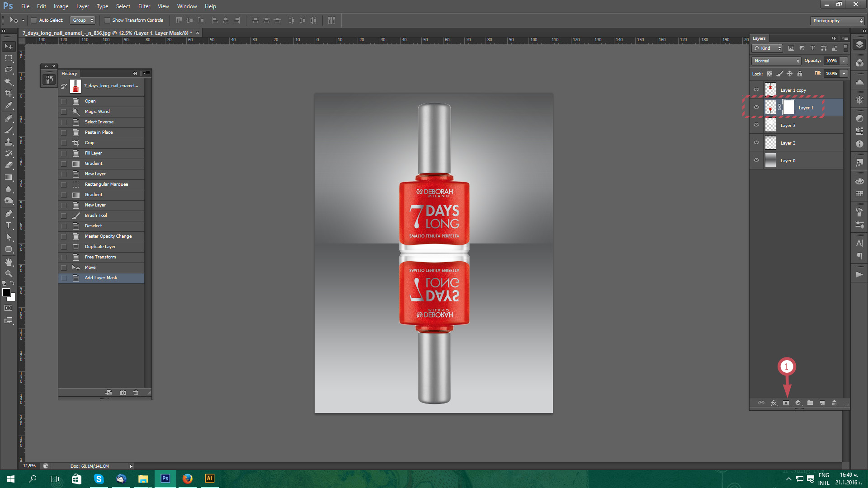Hide Layer 3 visibility eye
The image size is (868, 488).
[756, 125]
